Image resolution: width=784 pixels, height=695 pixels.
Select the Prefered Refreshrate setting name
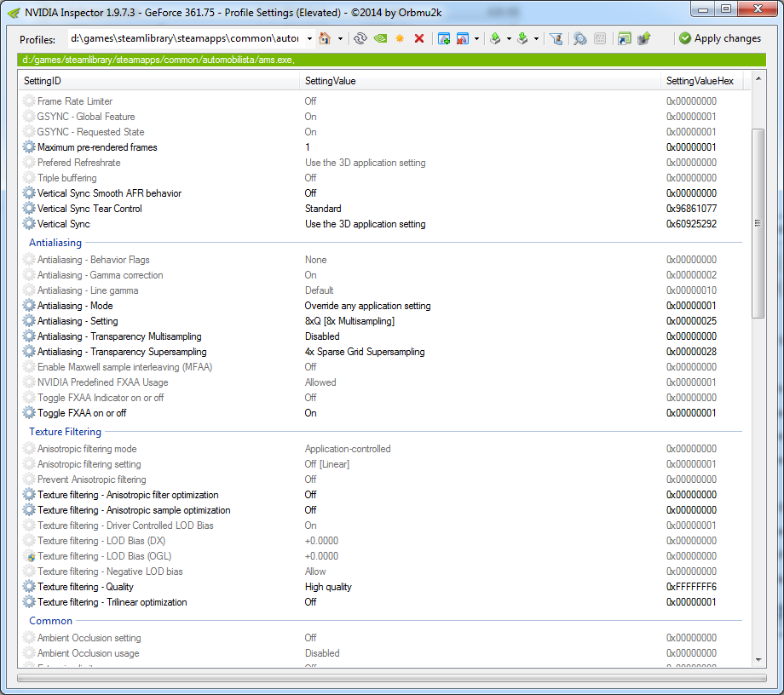click(79, 163)
